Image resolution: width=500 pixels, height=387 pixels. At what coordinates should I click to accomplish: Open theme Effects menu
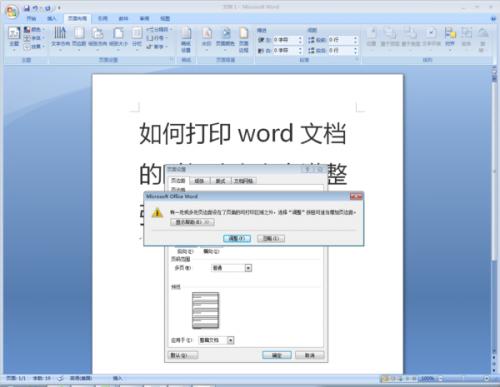pyautogui.click(x=33, y=47)
